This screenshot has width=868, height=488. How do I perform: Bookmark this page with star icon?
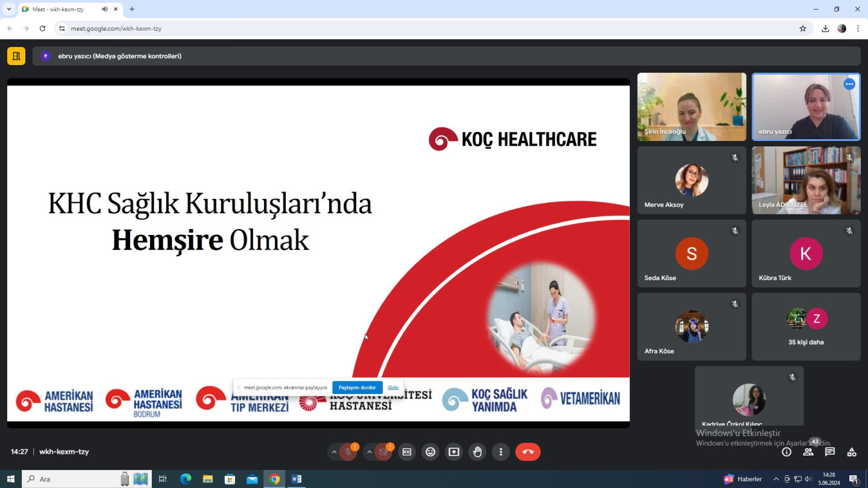point(803,28)
